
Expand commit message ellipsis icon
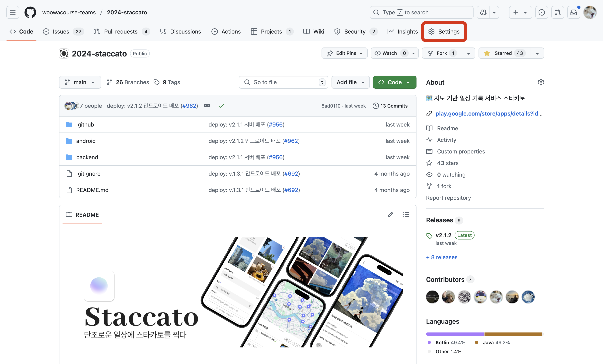[207, 106]
